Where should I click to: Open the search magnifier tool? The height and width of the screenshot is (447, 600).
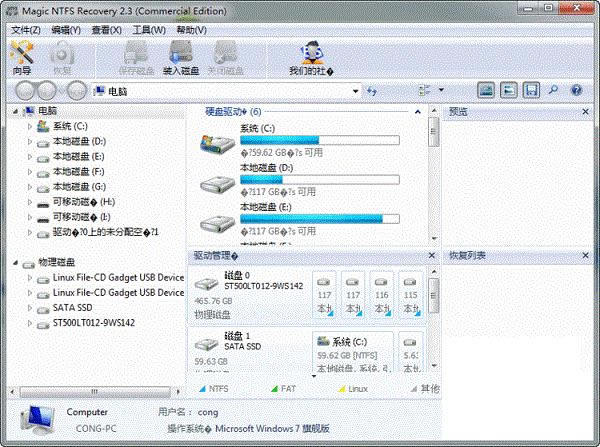[x=553, y=90]
